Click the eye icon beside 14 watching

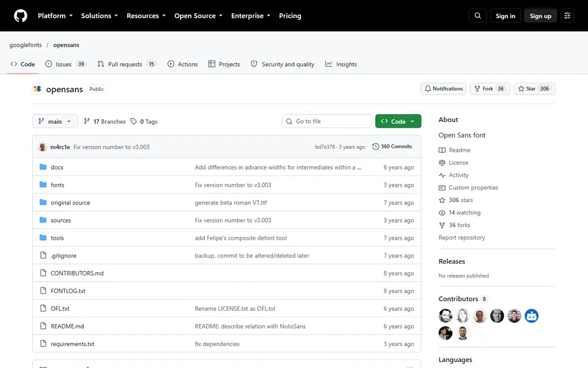(442, 213)
